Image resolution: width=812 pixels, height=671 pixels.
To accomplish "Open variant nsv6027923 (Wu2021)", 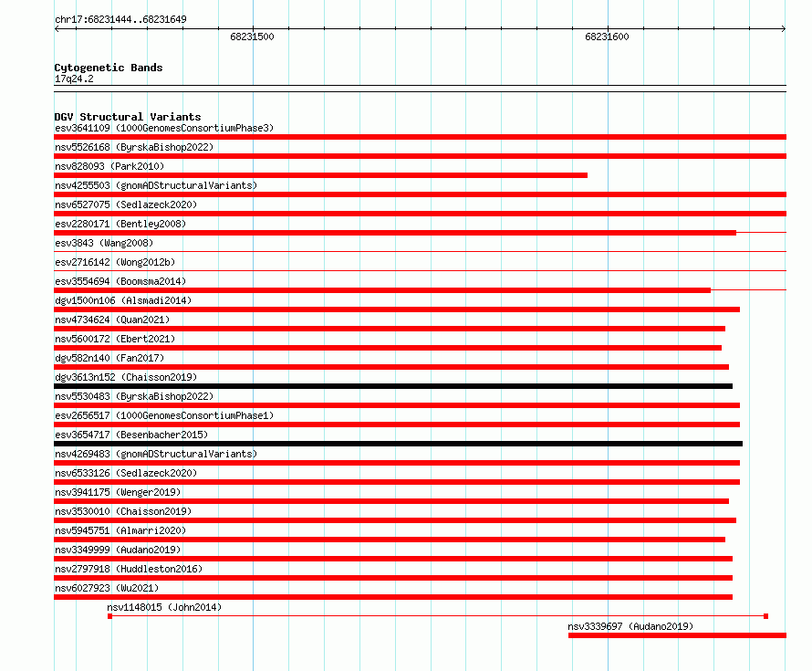I will [x=107, y=588].
